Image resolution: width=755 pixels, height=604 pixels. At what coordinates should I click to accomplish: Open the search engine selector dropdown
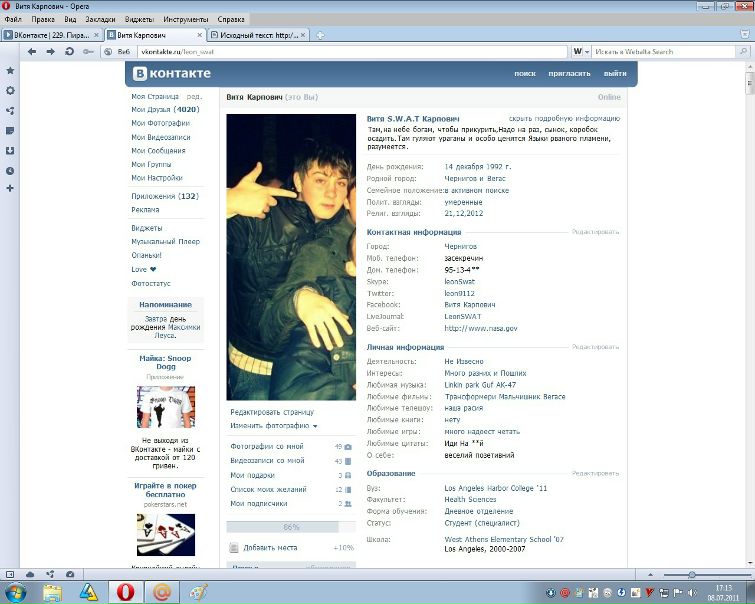(582, 51)
